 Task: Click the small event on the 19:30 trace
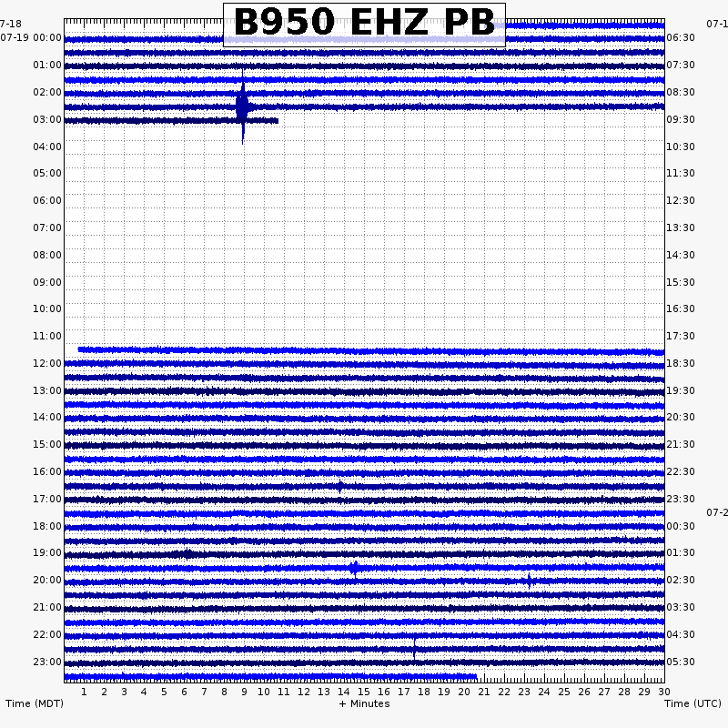[355, 568]
